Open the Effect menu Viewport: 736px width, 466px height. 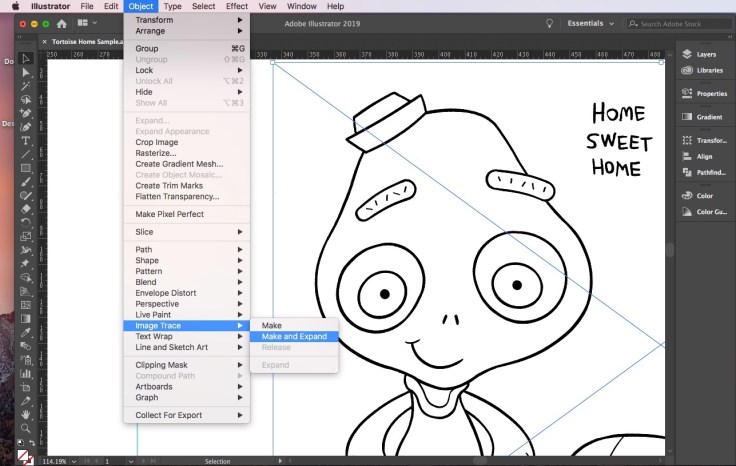point(236,6)
